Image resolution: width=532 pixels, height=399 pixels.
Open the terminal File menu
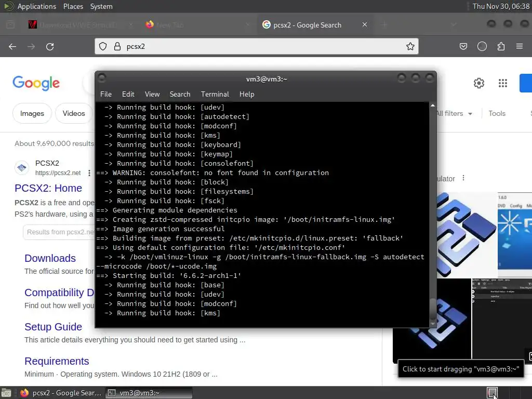pos(106,95)
